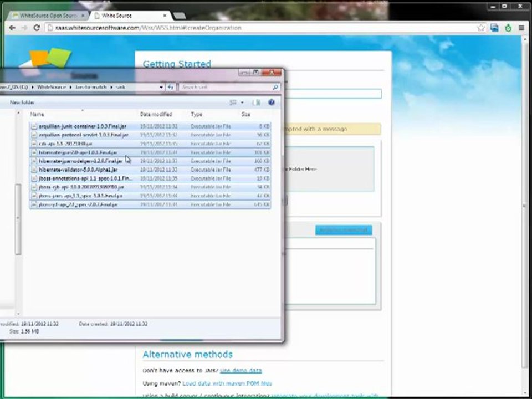Click the green extension icon in Chrome toolbar
Viewport: 532px width, 399px height.
click(x=508, y=28)
